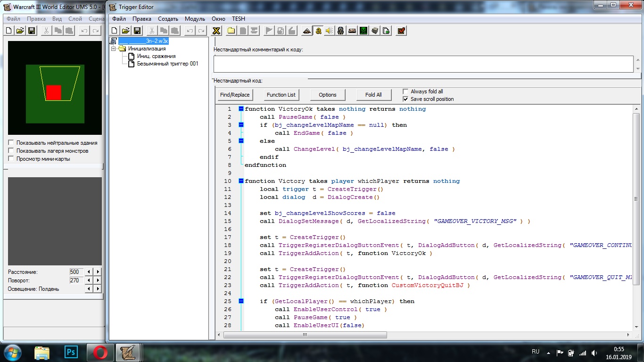Open Opera browser from the taskbar

tap(100, 352)
